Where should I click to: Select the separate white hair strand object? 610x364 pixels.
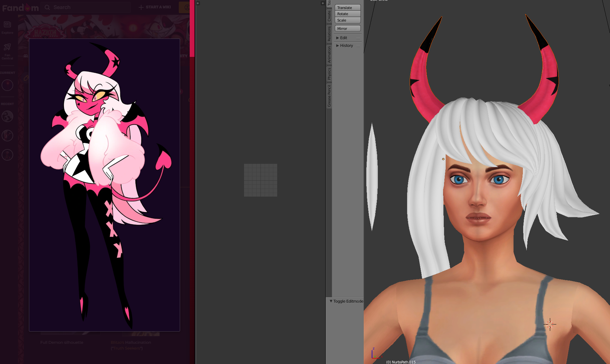tap(372, 177)
